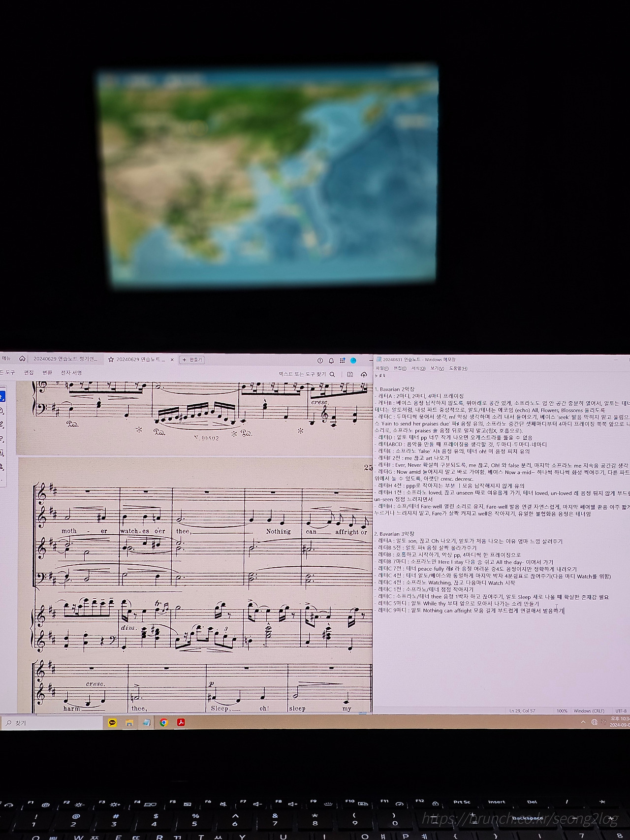
Task: Click the Notepad window title icon
Action: point(378,359)
